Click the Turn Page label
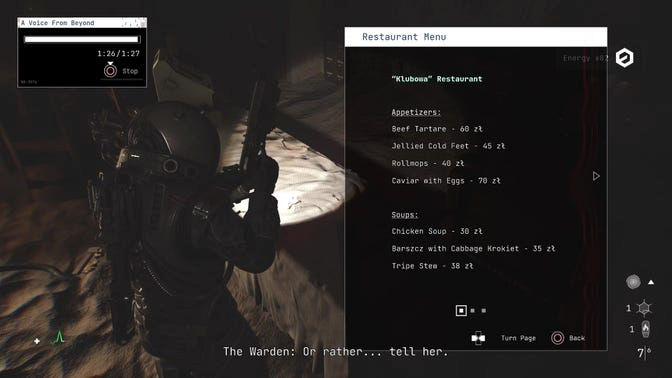672x378 pixels. pos(518,338)
